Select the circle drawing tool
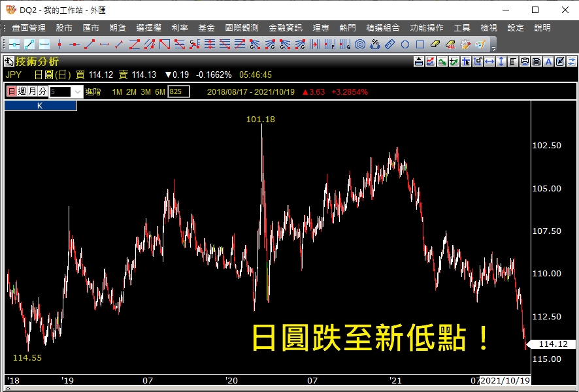 point(405,44)
